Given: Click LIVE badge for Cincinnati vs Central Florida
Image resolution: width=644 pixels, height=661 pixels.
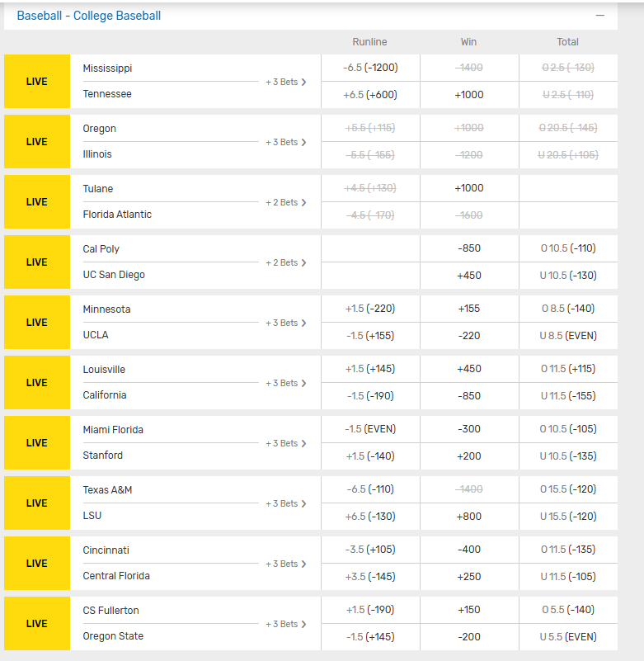Looking at the screenshot, I should (x=37, y=564).
